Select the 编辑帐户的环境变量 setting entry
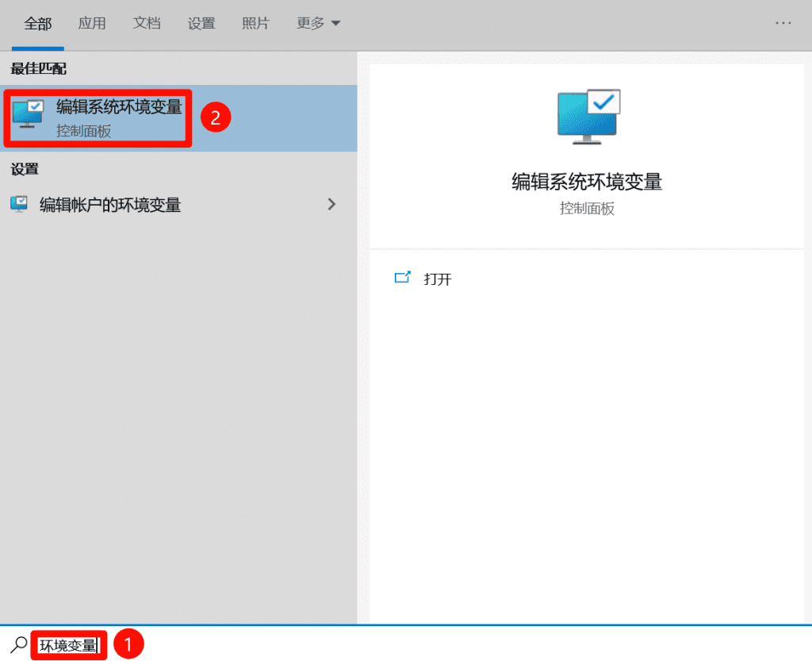The height and width of the screenshot is (661, 812). (111, 204)
